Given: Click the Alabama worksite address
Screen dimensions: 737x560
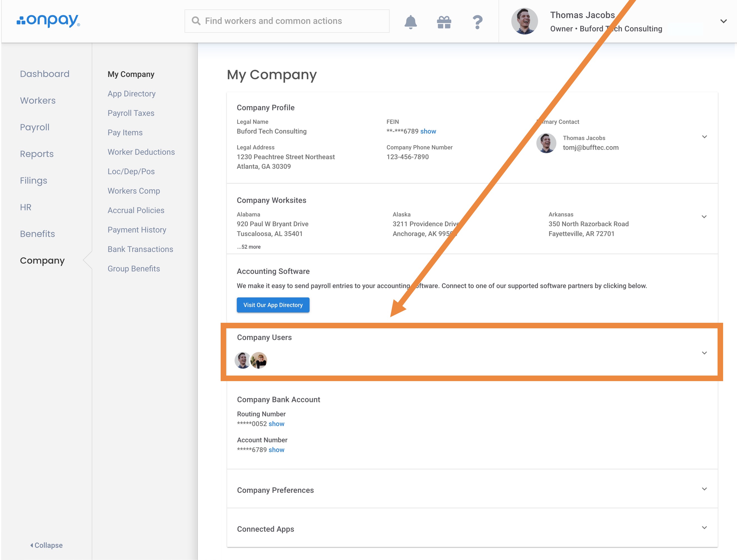Looking at the screenshot, I should (x=272, y=229).
